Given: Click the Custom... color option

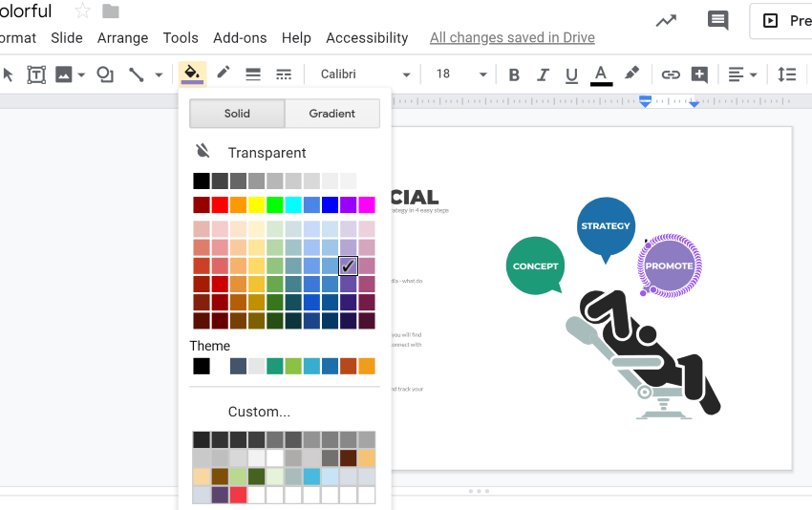Looking at the screenshot, I should 259,412.
